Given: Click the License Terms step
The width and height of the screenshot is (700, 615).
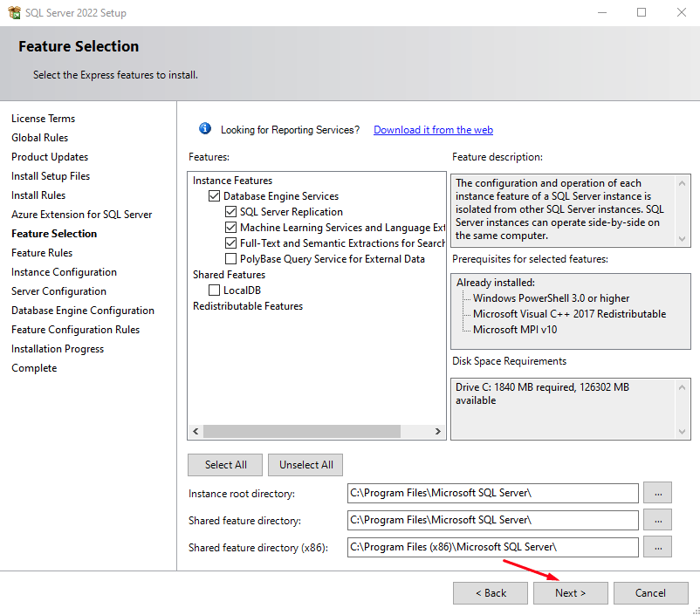Looking at the screenshot, I should [x=44, y=119].
